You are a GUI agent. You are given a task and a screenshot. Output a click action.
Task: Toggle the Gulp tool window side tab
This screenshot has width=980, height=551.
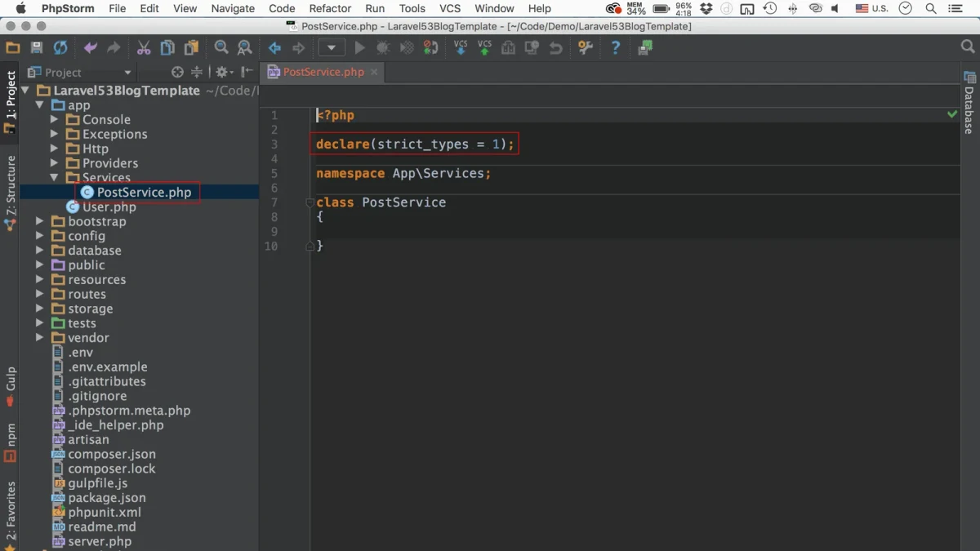[10, 386]
